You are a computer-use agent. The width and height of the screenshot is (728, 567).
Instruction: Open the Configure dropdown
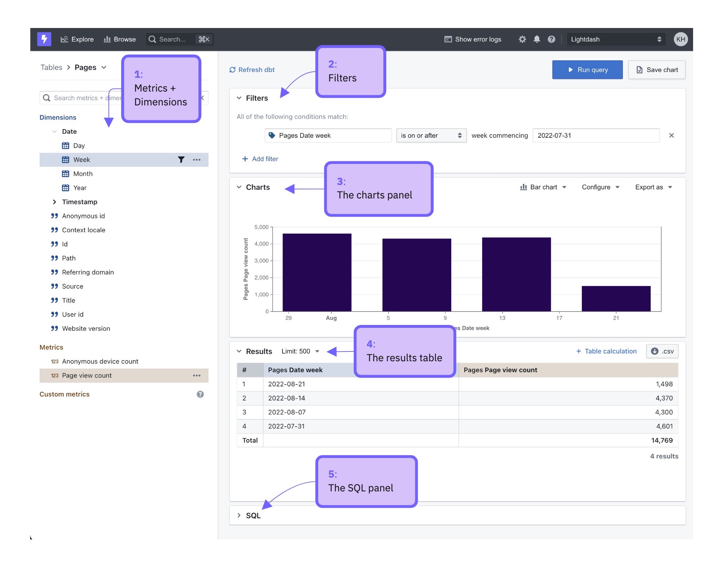pyautogui.click(x=600, y=187)
